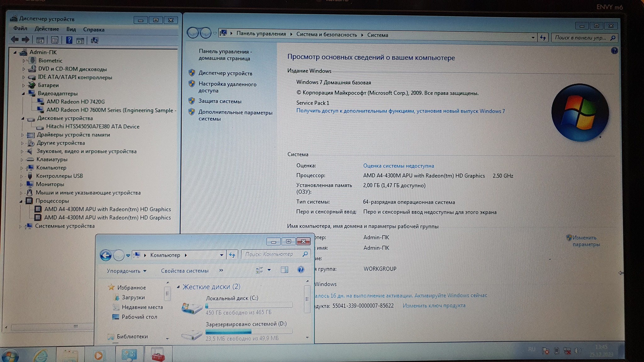This screenshot has width=644, height=362.
Task: Click the help icon in System window
Action: coord(614,51)
